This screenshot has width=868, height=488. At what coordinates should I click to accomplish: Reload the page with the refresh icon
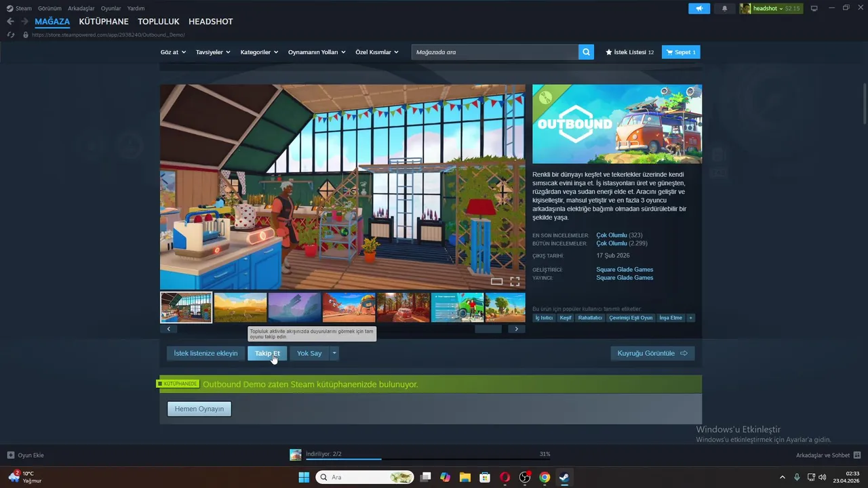pos(10,35)
